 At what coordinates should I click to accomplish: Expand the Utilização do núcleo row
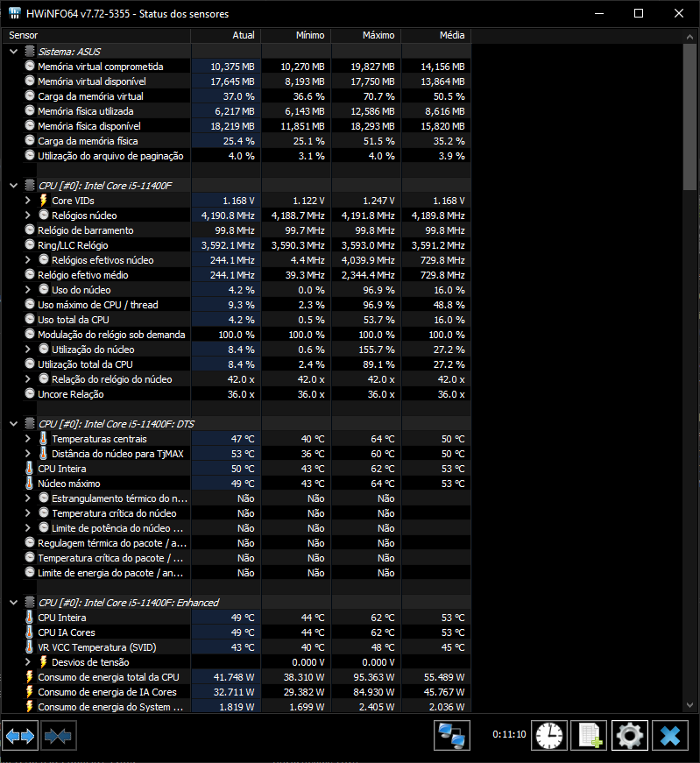(28, 350)
